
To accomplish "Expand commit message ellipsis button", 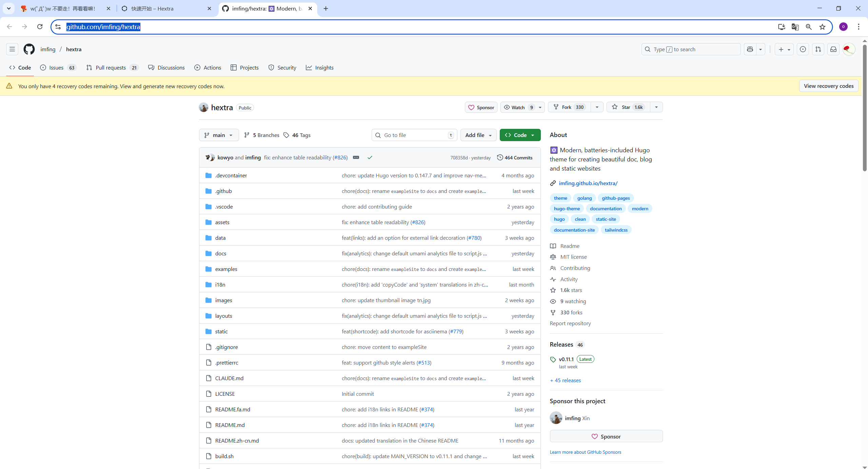I will [x=356, y=157].
